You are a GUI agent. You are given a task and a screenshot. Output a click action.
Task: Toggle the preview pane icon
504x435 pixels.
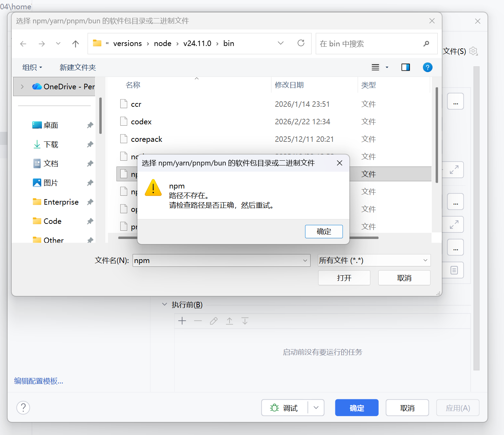tap(405, 67)
